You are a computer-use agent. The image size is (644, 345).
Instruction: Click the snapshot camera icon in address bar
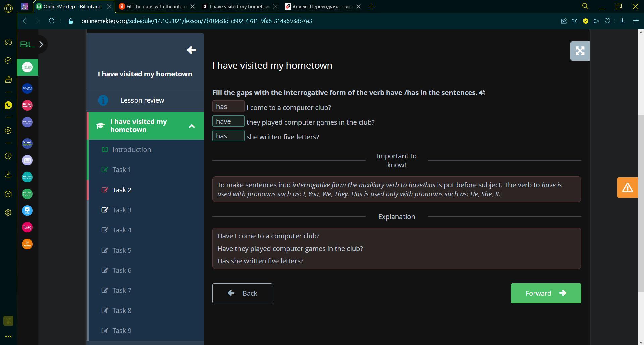click(575, 21)
